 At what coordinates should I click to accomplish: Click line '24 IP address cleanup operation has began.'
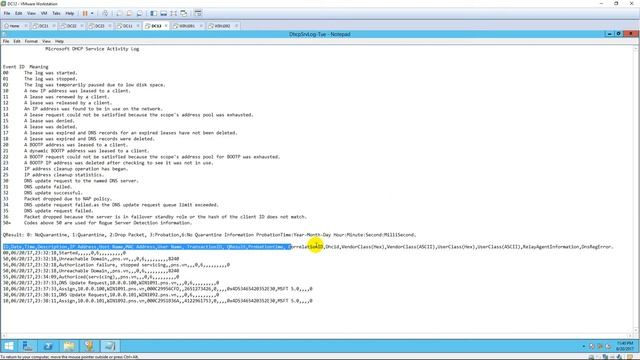[x=65, y=169]
